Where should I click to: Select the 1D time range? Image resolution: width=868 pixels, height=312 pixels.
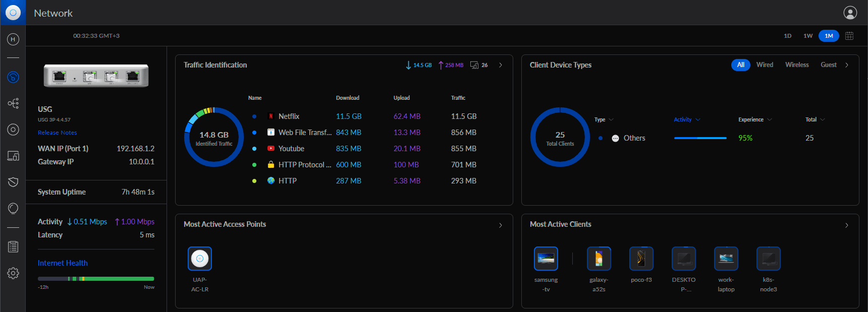[787, 36]
